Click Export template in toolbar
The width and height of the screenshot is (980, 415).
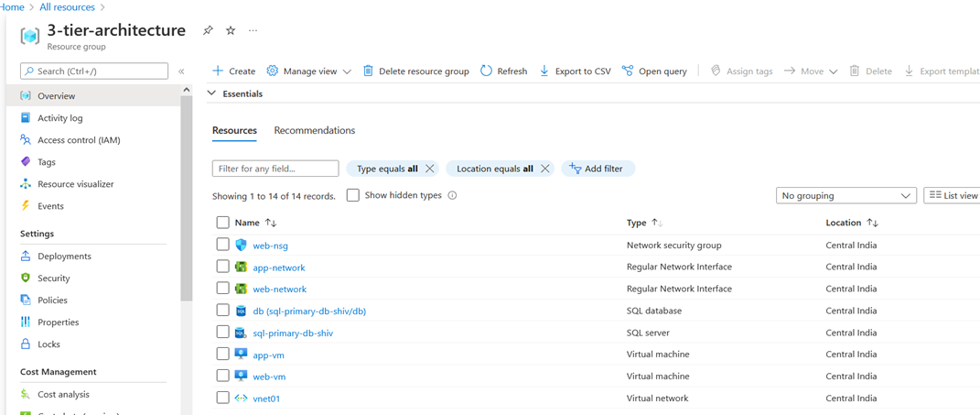pos(942,71)
